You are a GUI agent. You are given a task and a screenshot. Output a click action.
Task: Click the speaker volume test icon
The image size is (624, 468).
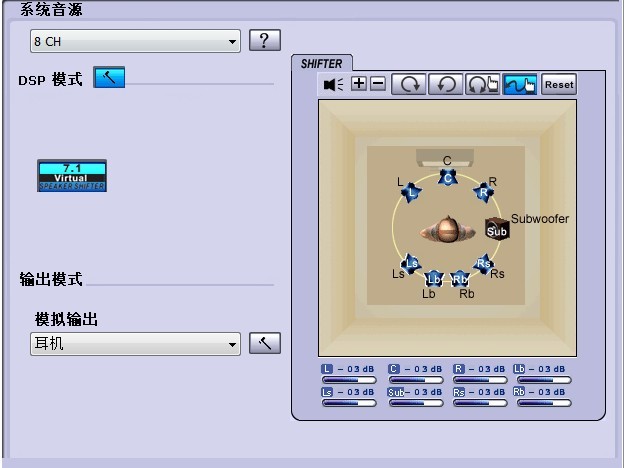(332, 85)
